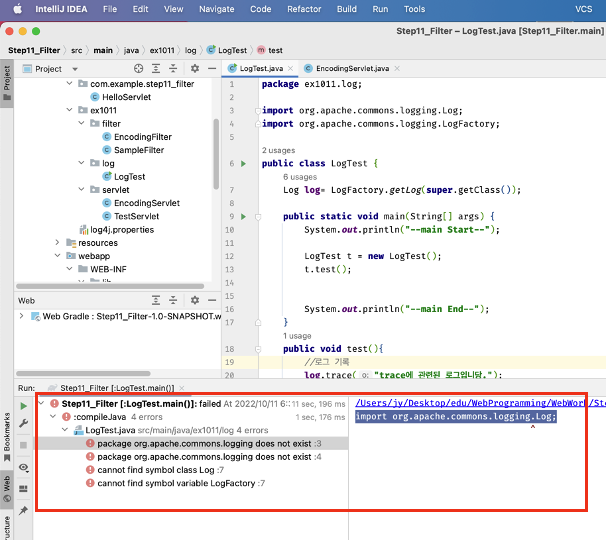Click the Step11_Filter breadcrumb
Viewport: 606px width, 540px height.
[34, 50]
